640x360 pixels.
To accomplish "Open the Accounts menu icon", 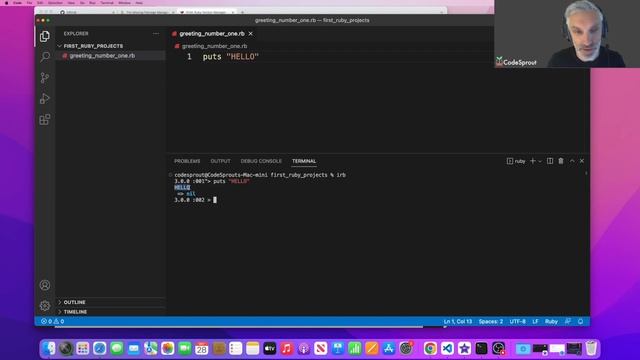I will coord(45,285).
